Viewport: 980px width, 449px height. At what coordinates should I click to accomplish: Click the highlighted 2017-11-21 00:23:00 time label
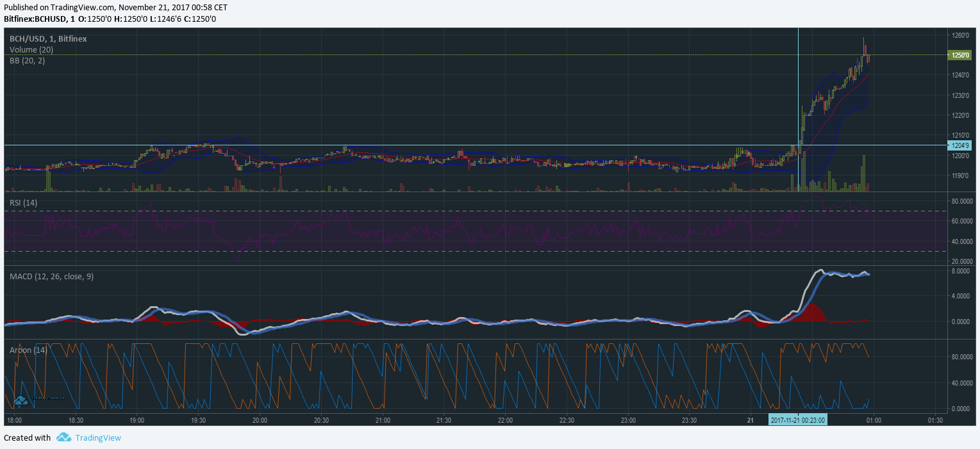pos(798,420)
